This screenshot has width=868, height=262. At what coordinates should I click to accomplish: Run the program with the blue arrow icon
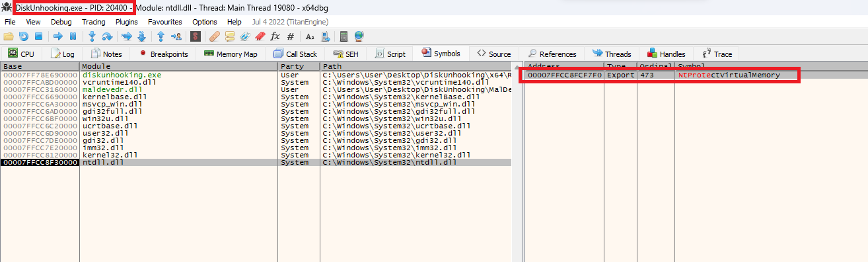click(58, 36)
